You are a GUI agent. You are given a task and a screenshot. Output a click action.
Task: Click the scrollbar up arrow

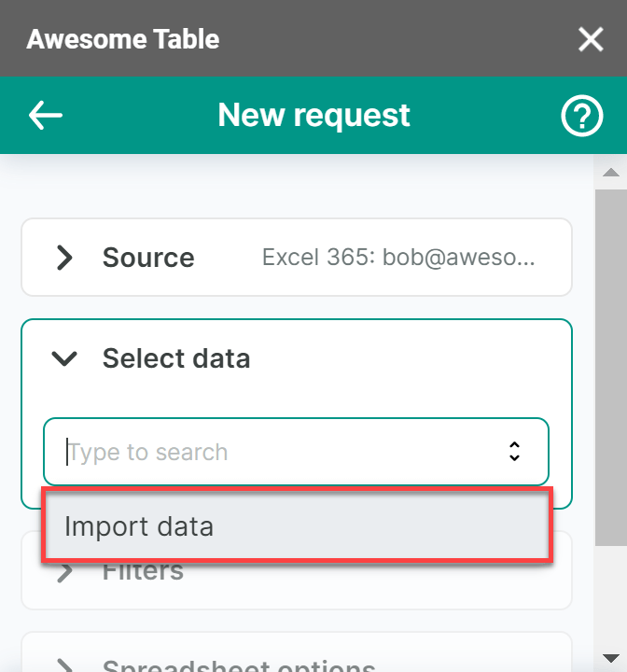611,173
